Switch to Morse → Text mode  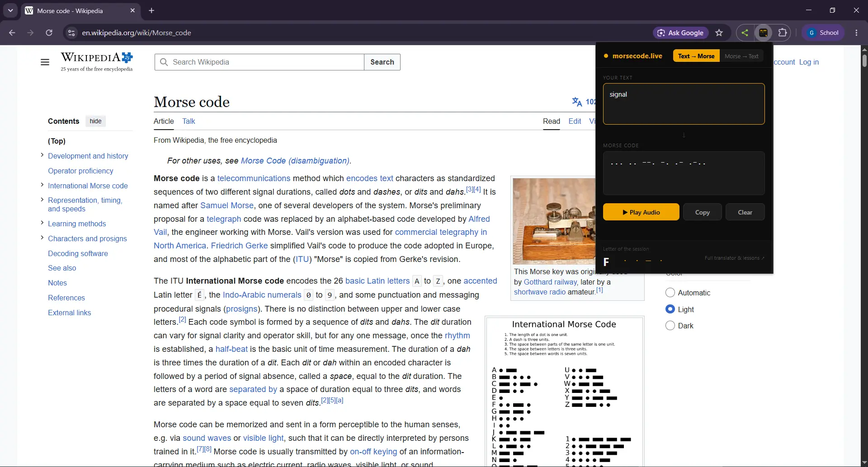pyautogui.click(x=741, y=56)
